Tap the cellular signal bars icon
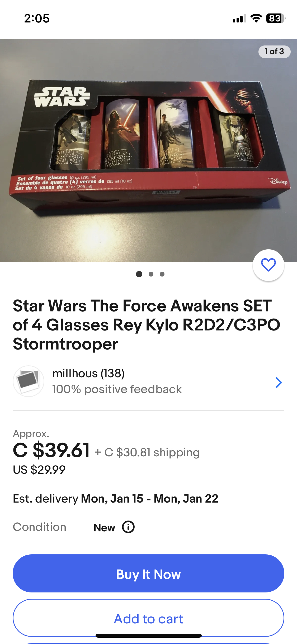This screenshot has height=644, width=297. pyautogui.click(x=239, y=19)
